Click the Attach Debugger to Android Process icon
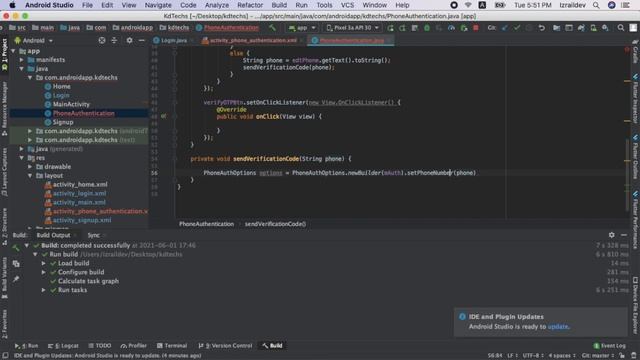 click(464, 28)
